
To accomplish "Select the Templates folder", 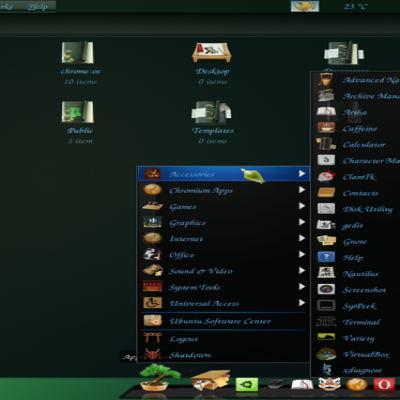I will pyautogui.click(x=212, y=122).
